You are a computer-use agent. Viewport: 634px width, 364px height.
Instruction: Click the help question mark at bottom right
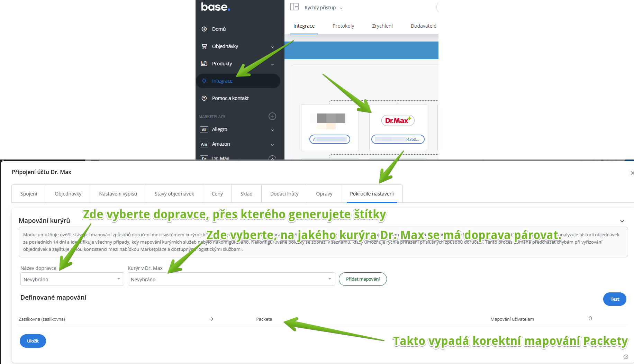(x=626, y=357)
